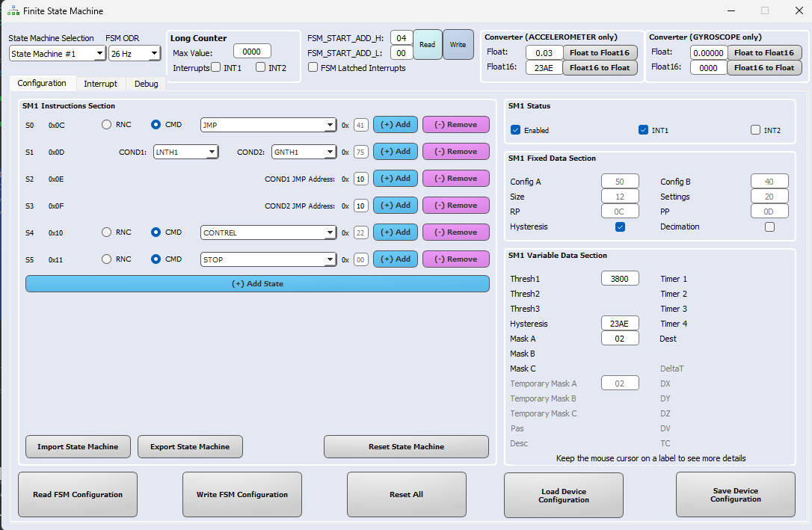Screen dimensions: 812x530
Task: Change the FSM ODR from 26 Hz
Action: pyautogui.click(x=134, y=53)
